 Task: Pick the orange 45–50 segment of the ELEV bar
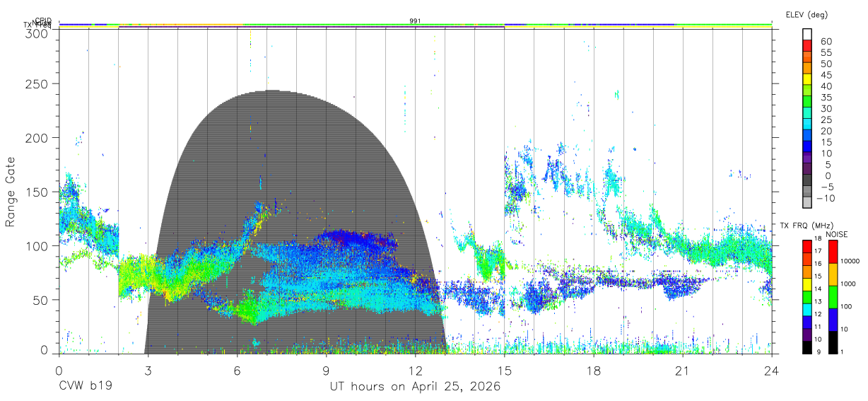click(807, 68)
